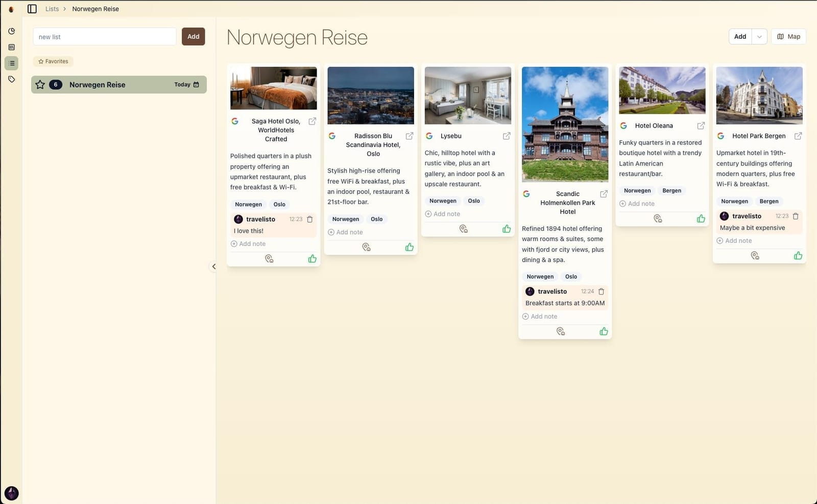Click the 'Maybe a bit expensive' note text
This screenshot has width=817, height=504.
click(x=752, y=228)
